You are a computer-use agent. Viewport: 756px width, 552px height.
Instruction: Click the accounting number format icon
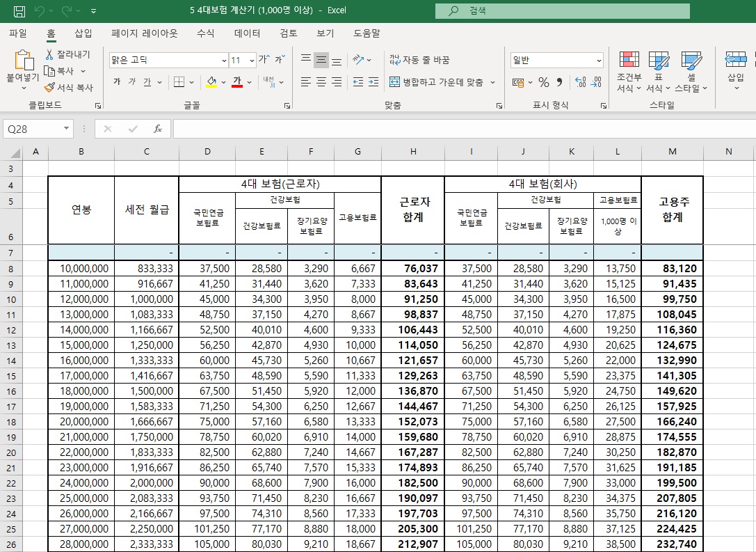pos(518,83)
